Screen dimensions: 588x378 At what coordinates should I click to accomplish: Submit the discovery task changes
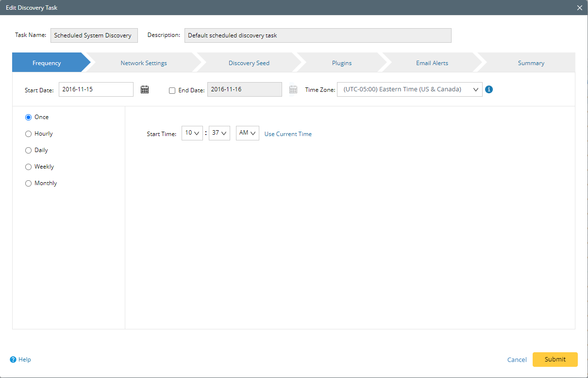[555, 360]
